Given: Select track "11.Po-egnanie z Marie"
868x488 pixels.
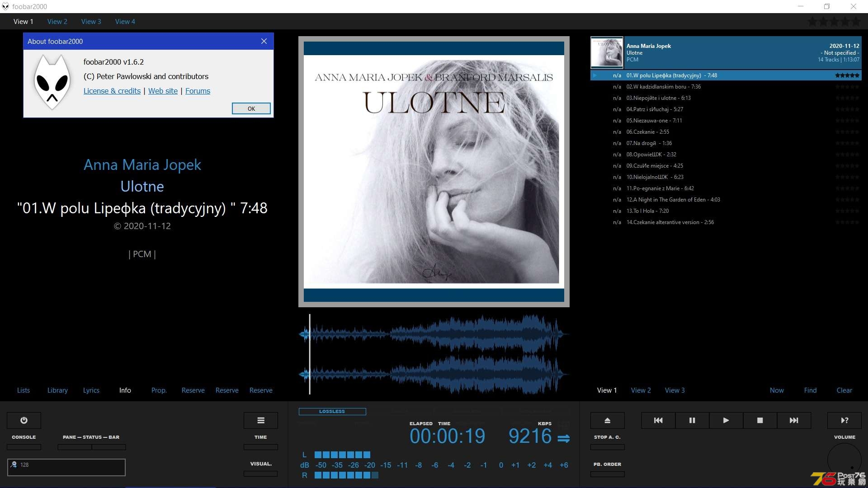Looking at the screenshot, I should click(726, 188).
